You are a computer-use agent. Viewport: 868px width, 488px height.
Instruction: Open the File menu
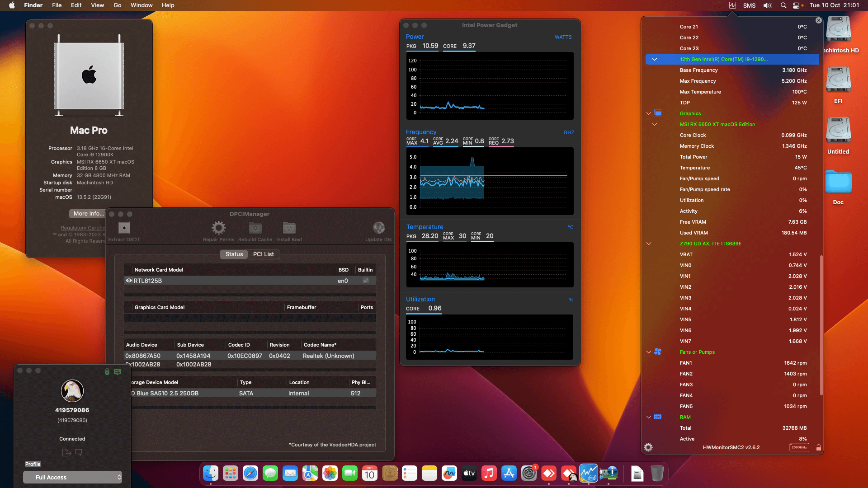tap(57, 5)
